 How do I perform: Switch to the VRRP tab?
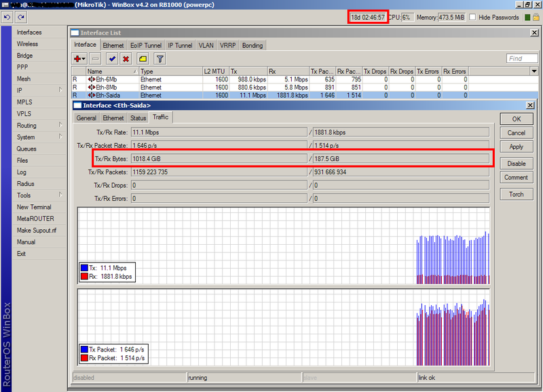click(227, 45)
